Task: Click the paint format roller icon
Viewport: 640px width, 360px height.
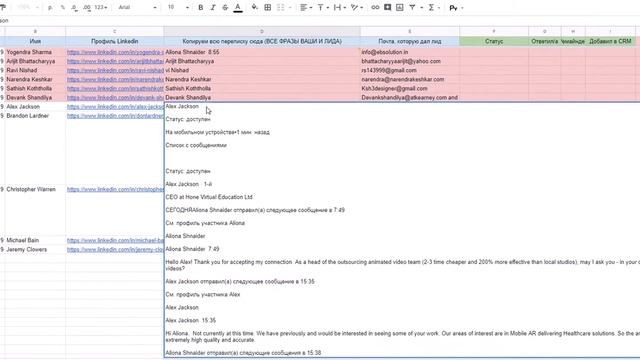Action: tap(3, 7)
